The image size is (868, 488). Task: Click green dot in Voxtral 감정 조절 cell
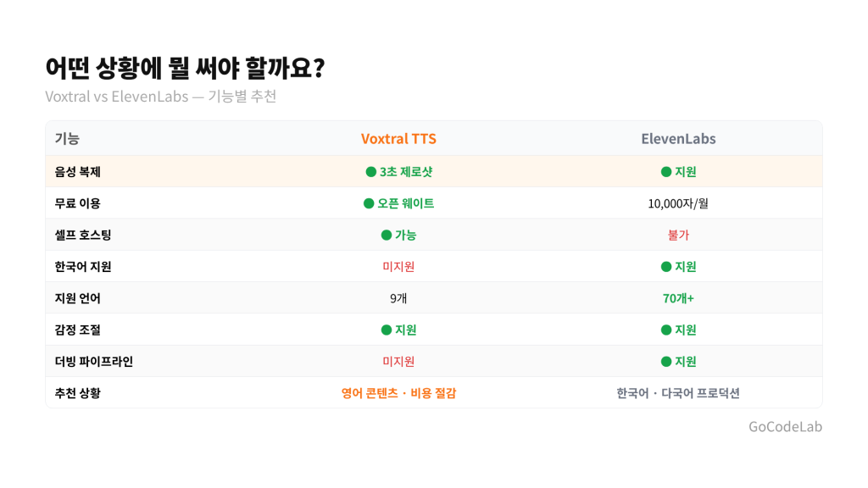pos(387,330)
